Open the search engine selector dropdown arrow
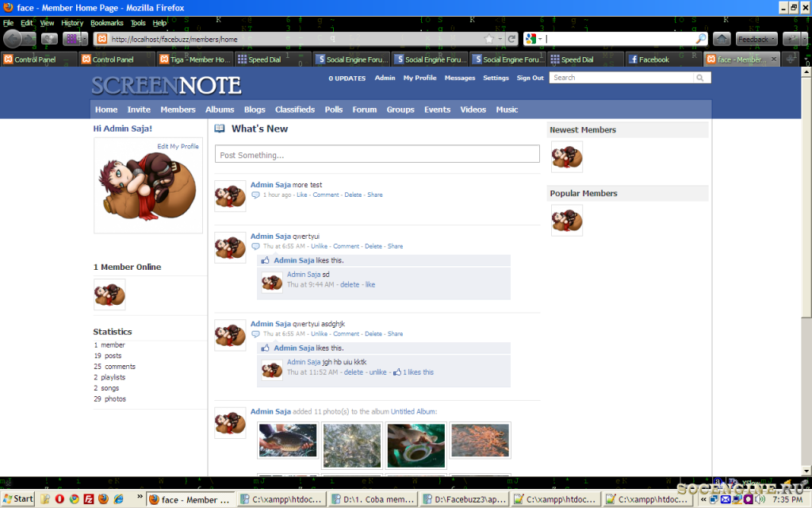 coord(540,39)
